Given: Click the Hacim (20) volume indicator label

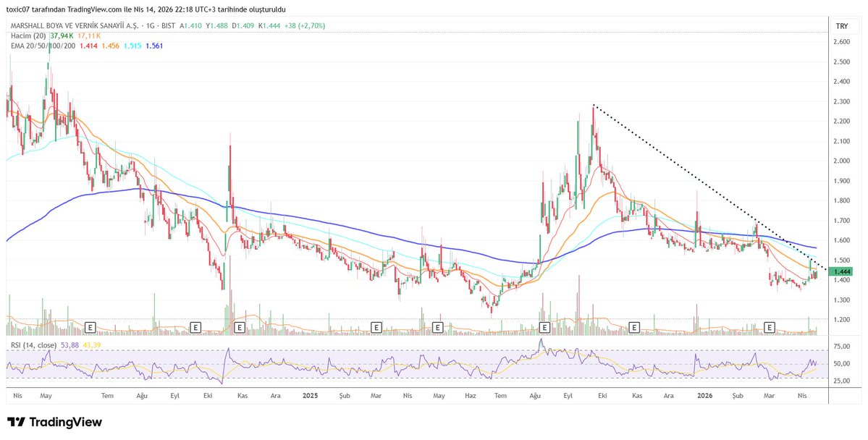Looking at the screenshot, I should [29, 36].
